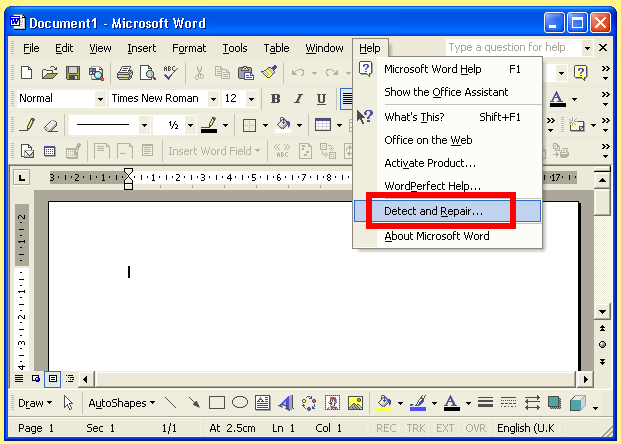
Task: Open Print Preview
Action: click(148, 73)
